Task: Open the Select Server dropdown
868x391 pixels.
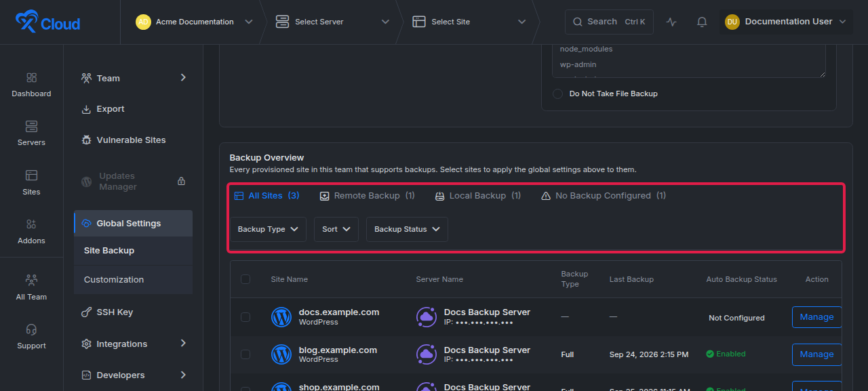Action: point(332,22)
